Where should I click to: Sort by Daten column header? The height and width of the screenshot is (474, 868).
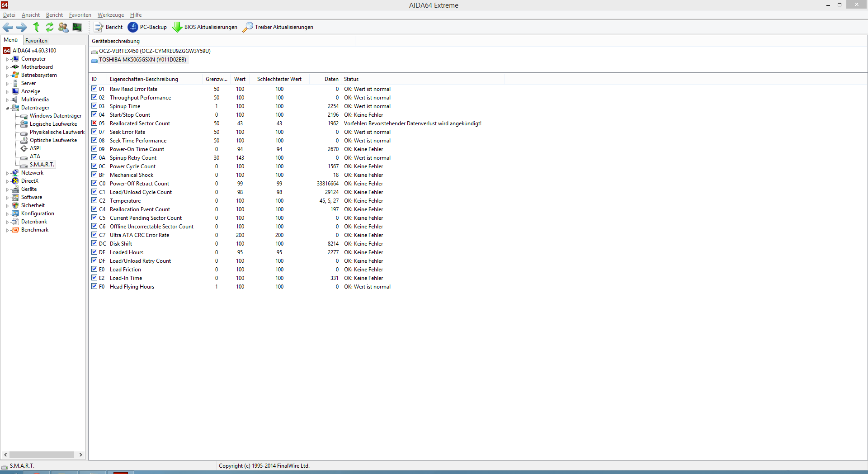coord(325,79)
